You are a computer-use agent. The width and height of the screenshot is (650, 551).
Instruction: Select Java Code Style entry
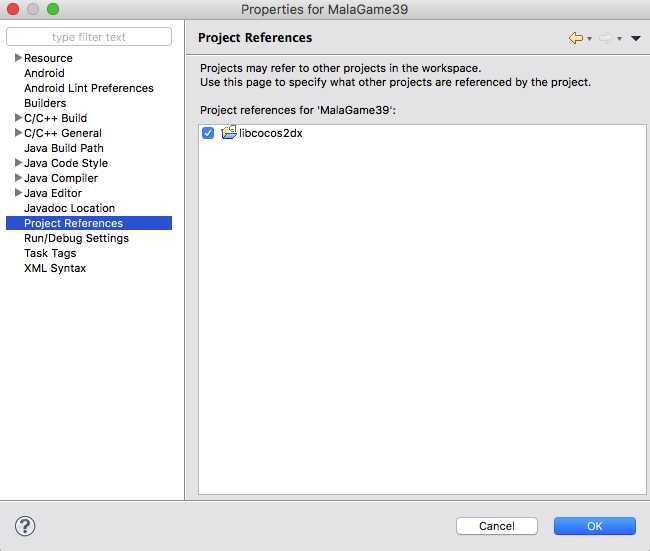point(66,163)
